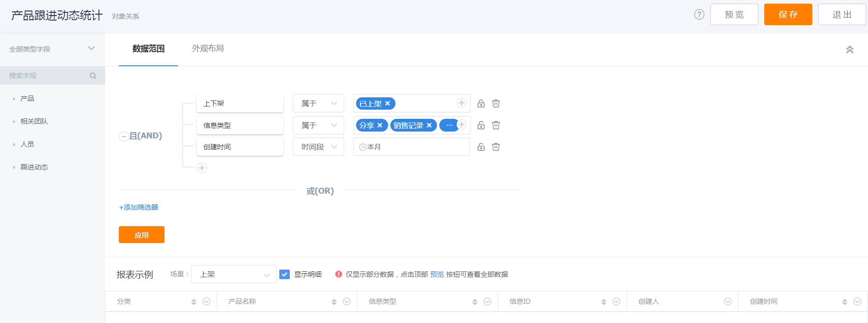868x323 pixels.
Task: Open operator dropdown 属于 for 信息类型
Action: (x=318, y=125)
